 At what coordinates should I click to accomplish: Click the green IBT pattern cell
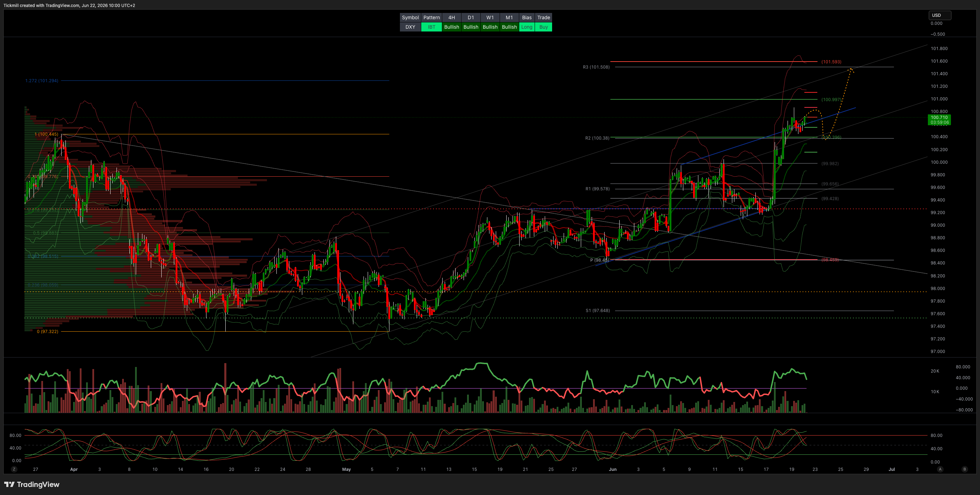431,27
